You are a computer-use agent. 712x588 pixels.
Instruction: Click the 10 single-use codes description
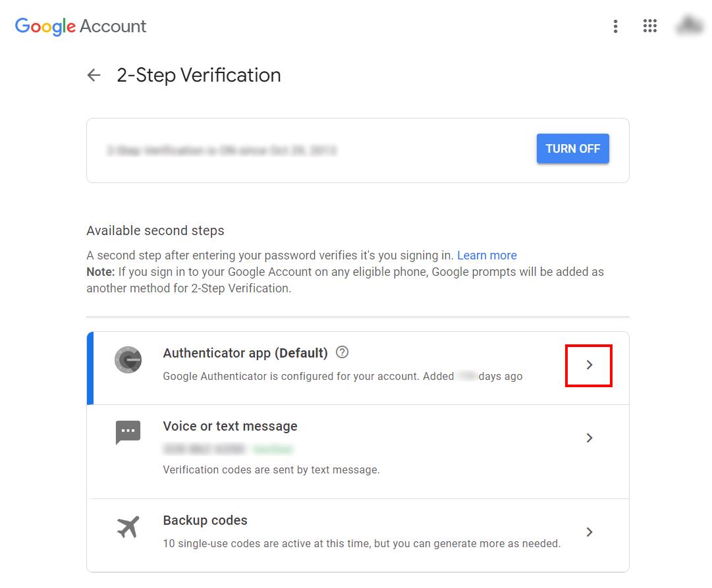pyautogui.click(x=362, y=543)
